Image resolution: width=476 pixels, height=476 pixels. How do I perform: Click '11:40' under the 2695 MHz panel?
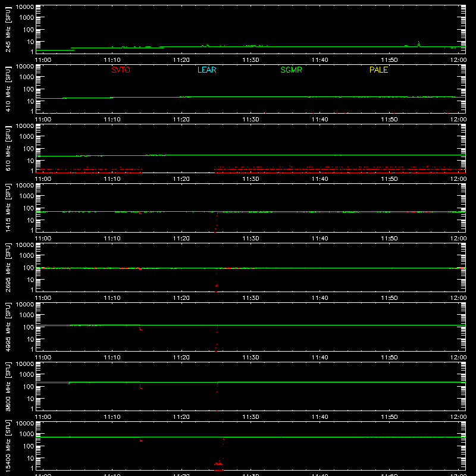tap(320, 298)
